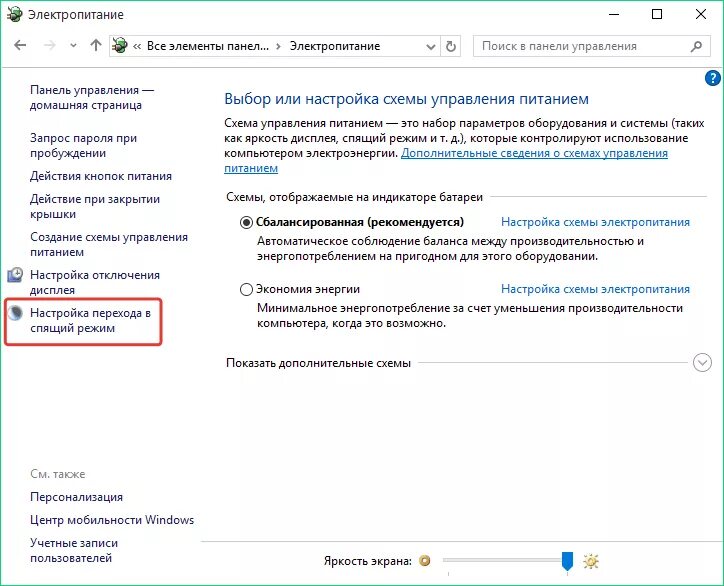724x586 pixels.
Task: Click the forward navigation arrow
Action: pyautogui.click(x=49, y=45)
